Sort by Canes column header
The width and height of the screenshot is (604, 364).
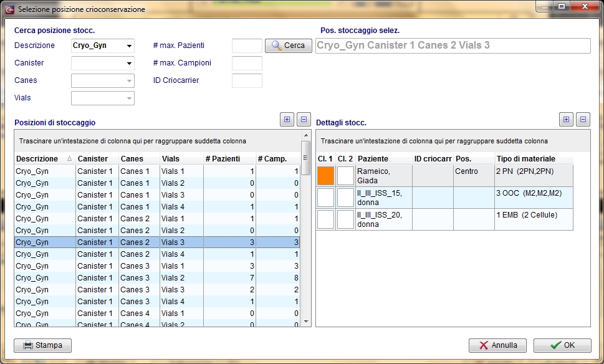point(139,159)
